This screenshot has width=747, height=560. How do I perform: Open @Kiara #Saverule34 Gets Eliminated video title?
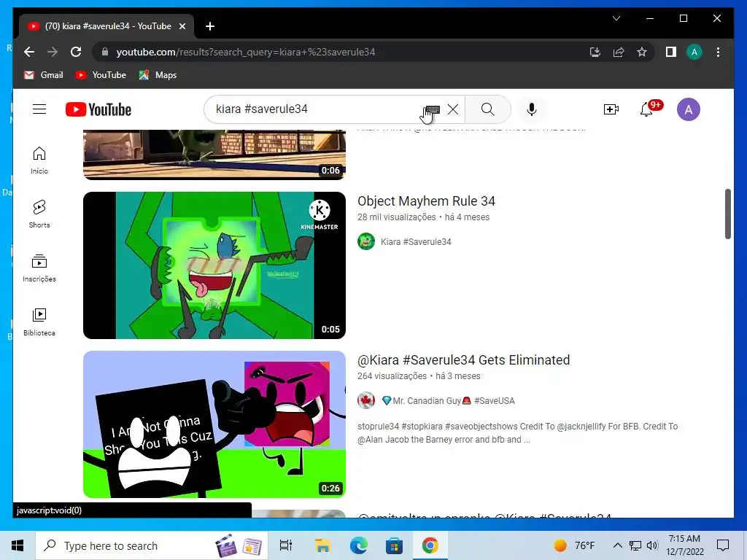pos(463,360)
